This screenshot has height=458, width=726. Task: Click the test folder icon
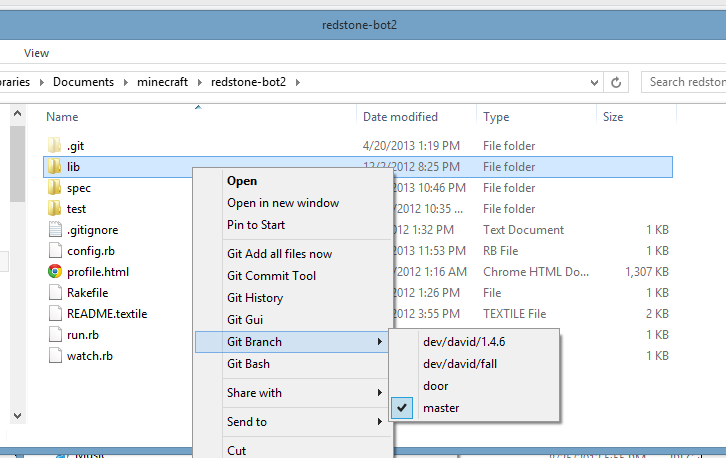[54, 208]
